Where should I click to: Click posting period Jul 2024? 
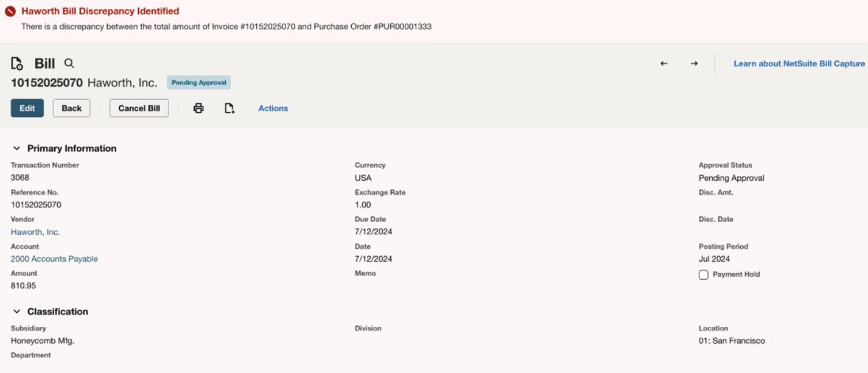[x=715, y=259]
